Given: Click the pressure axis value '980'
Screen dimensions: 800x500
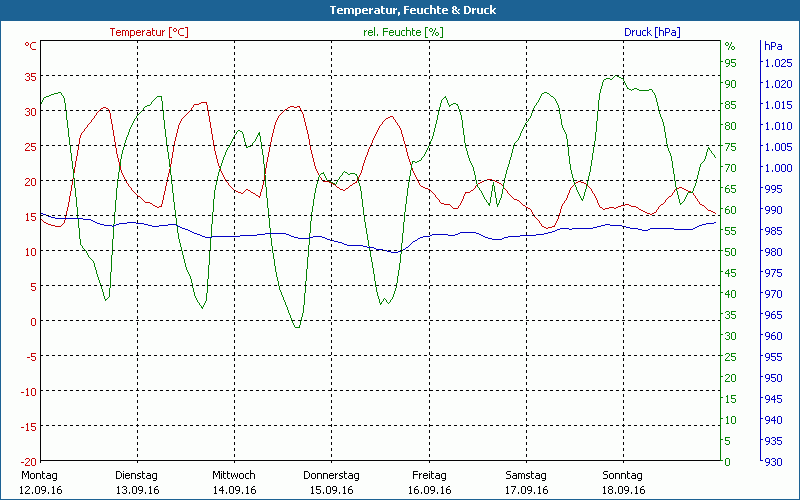Looking at the screenshot, I should (x=773, y=252).
